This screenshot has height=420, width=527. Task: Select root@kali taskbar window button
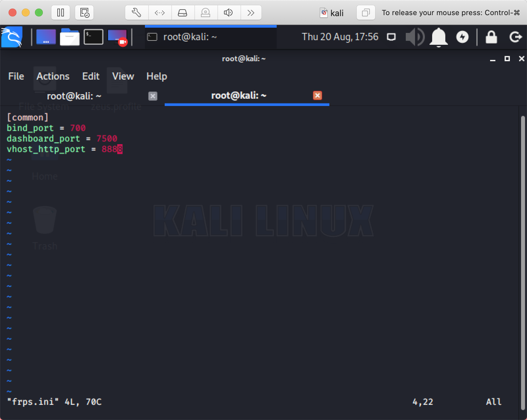click(211, 37)
